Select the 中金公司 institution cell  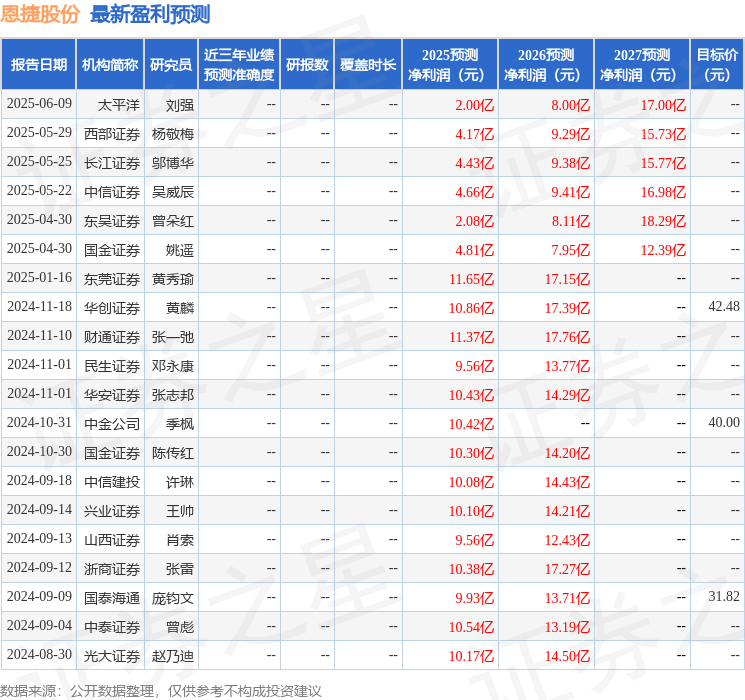pos(112,423)
